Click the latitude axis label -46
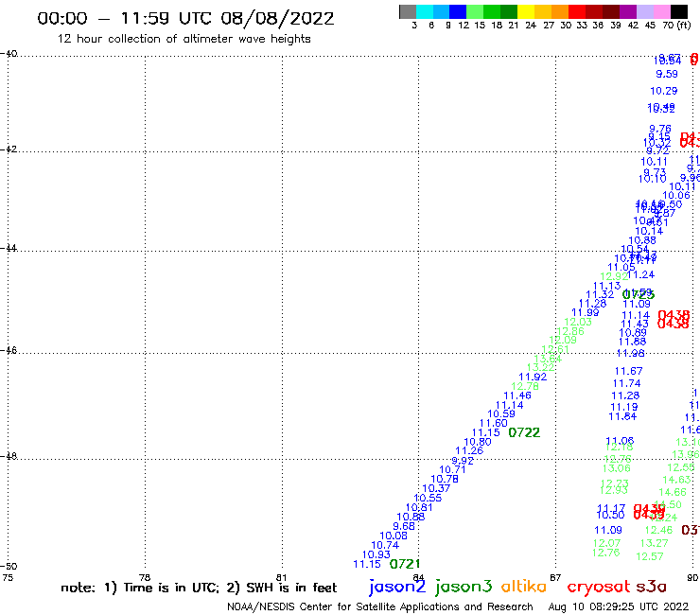This screenshot has height=615, width=700. pos(9,351)
